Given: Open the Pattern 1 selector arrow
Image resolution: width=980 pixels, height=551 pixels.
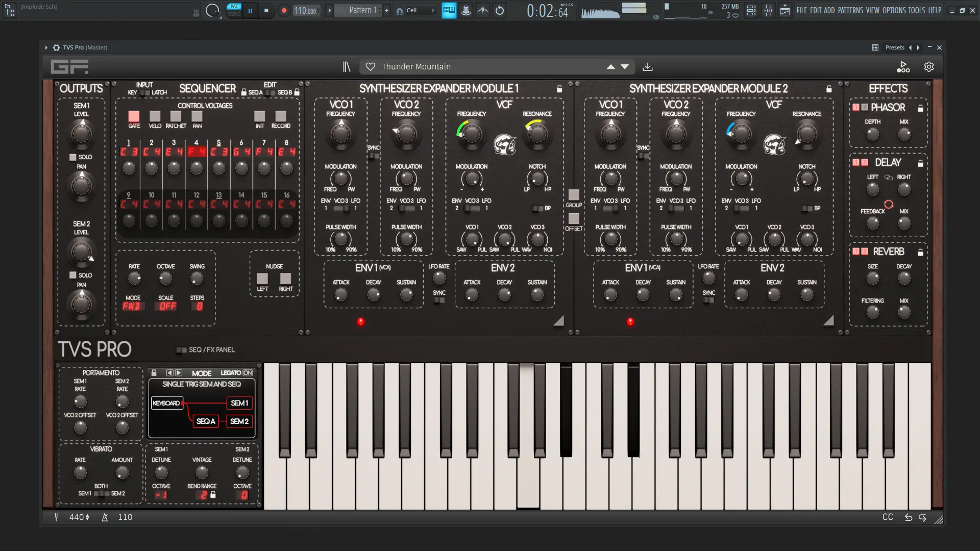Looking at the screenshot, I should (x=330, y=10).
